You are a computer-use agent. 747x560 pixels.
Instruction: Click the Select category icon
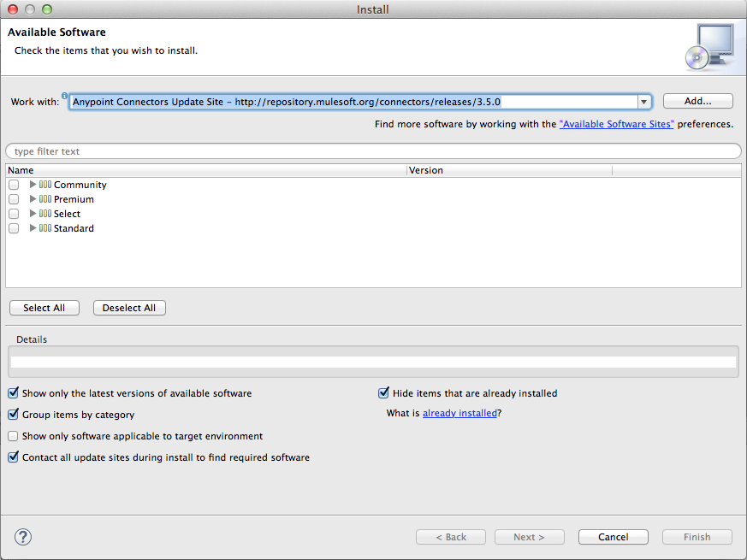click(44, 213)
